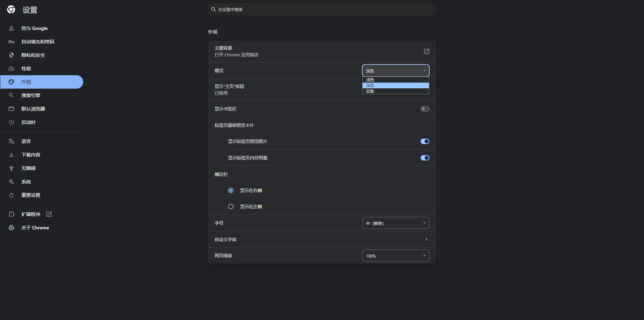Screen dimensions: 644x320
Task: Go to 重置设置 in the sidebar
Action: (x=31, y=195)
